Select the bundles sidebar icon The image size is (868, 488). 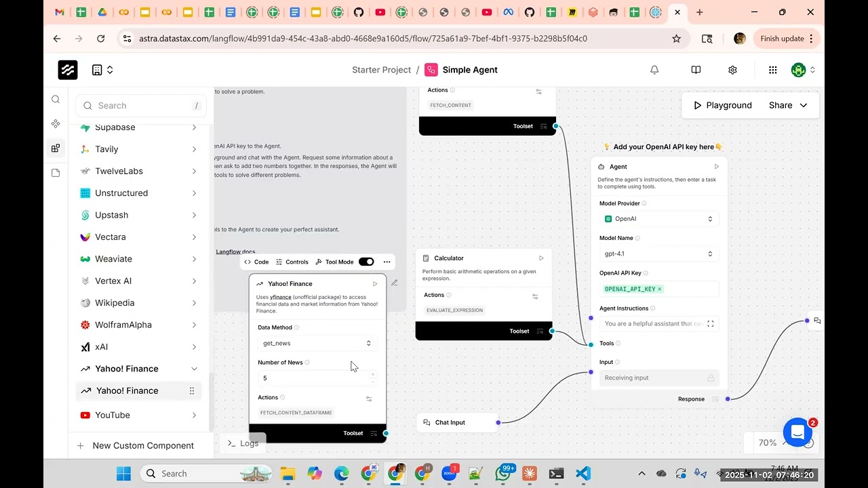click(x=56, y=148)
